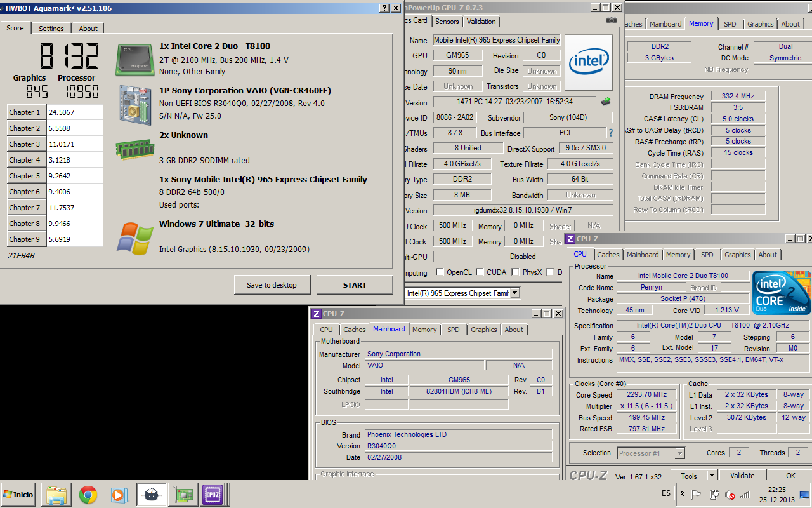812x508 pixels.
Task: Expand the Tools dropdown arrow in CPU-Z
Action: click(712, 475)
